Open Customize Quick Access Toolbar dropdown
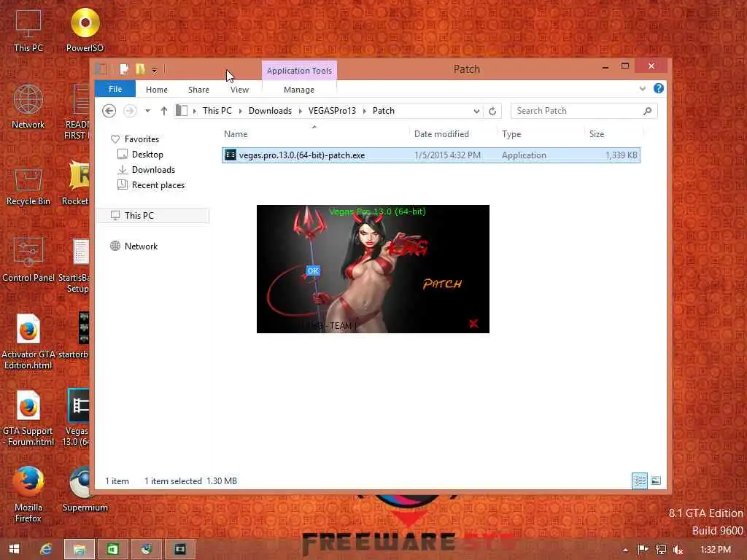 click(x=155, y=71)
